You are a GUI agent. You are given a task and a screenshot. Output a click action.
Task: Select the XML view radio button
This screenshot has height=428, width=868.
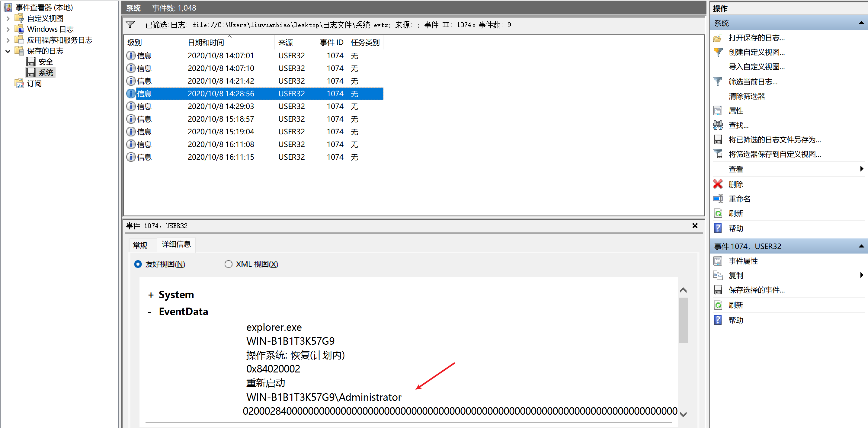point(229,264)
